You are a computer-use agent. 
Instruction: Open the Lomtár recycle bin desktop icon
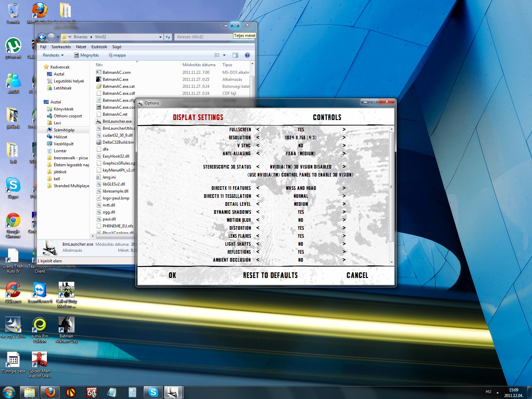coord(13,13)
